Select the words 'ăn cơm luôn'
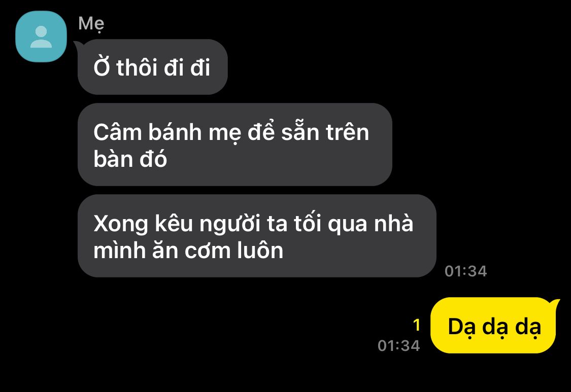This screenshot has width=571, height=392. tap(218, 251)
